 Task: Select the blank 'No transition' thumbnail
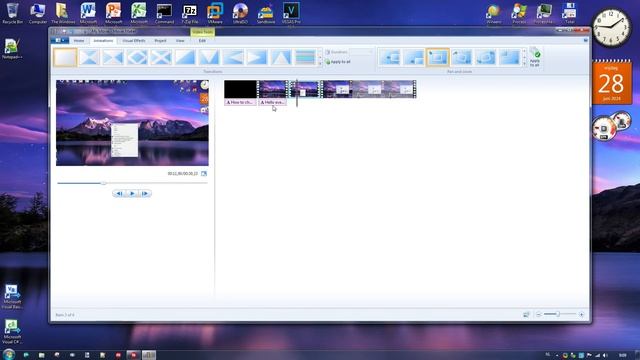tap(65, 58)
